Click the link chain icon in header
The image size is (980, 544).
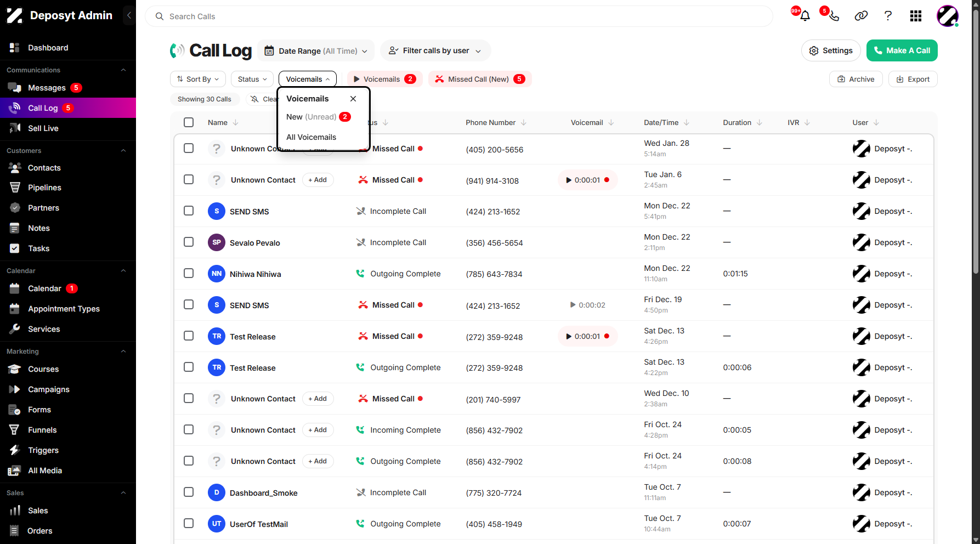pyautogui.click(x=861, y=16)
